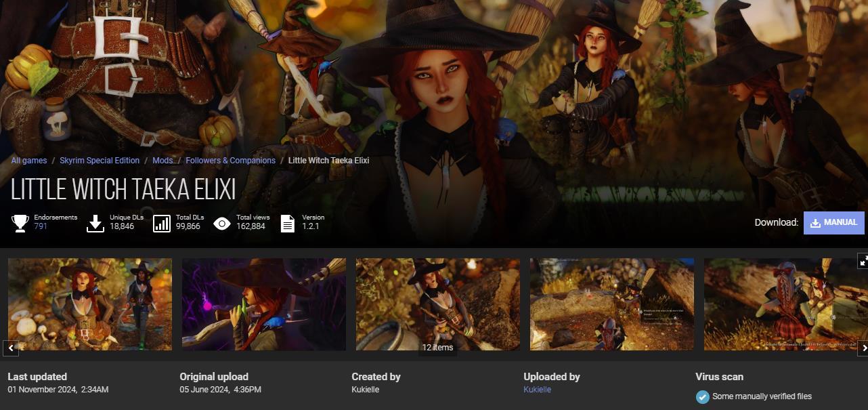Open uploader profile link Kukielle
Viewport: 868px width, 410px height.
tap(537, 390)
